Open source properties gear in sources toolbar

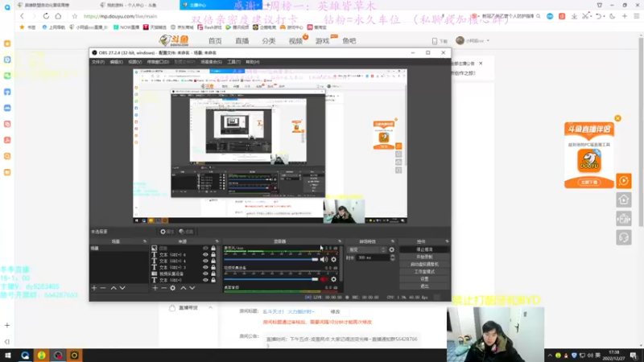coord(172,288)
